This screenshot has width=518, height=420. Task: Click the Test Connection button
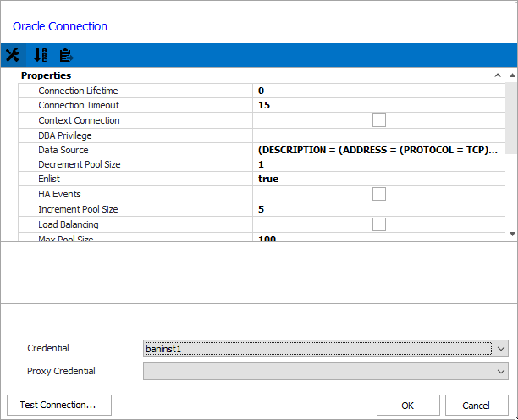(x=59, y=405)
